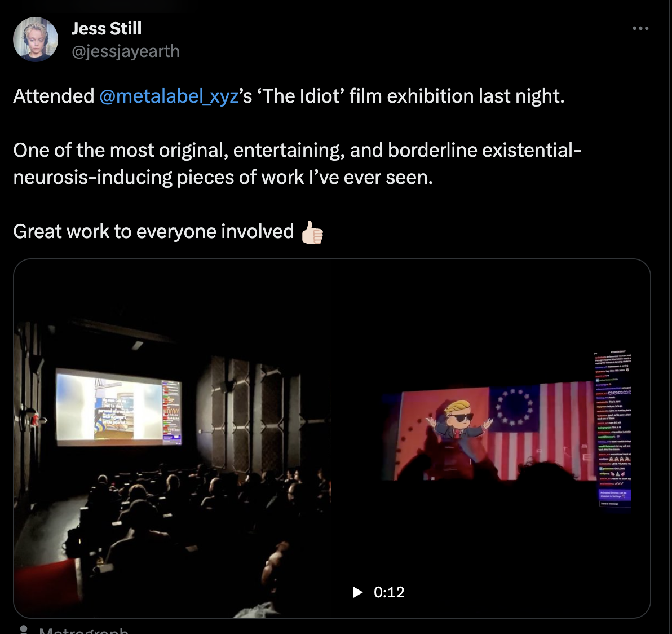Click the location pin icon beside Metrograph
672x634 pixels.
point(24,629)
